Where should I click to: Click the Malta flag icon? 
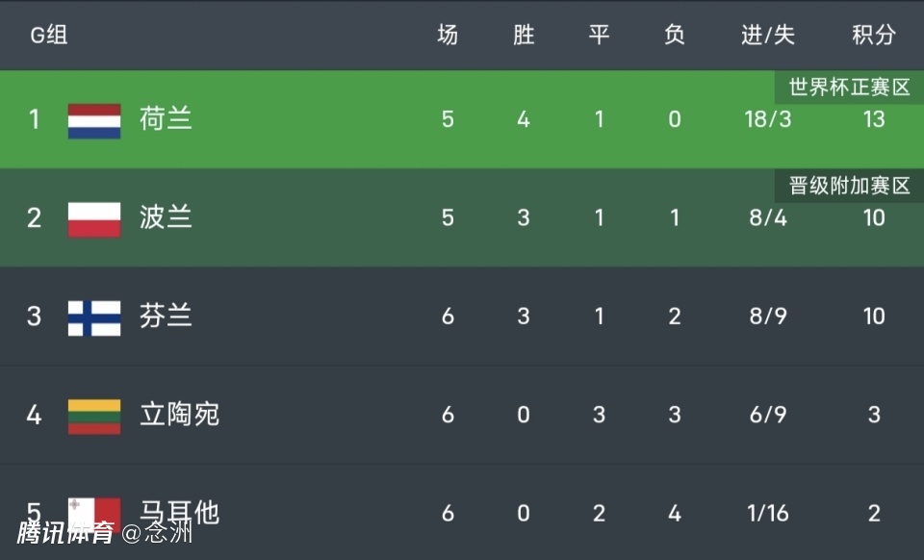tap(94, 510)
